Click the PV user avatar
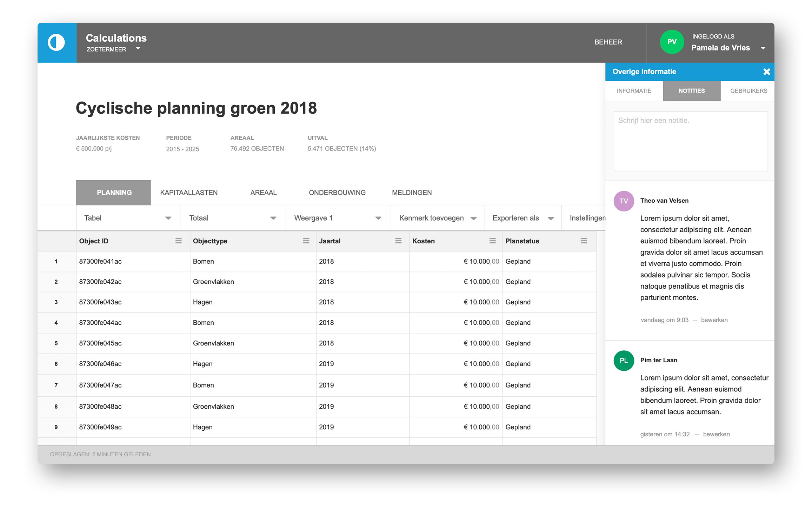812x511 pixels. pos(672,42)
